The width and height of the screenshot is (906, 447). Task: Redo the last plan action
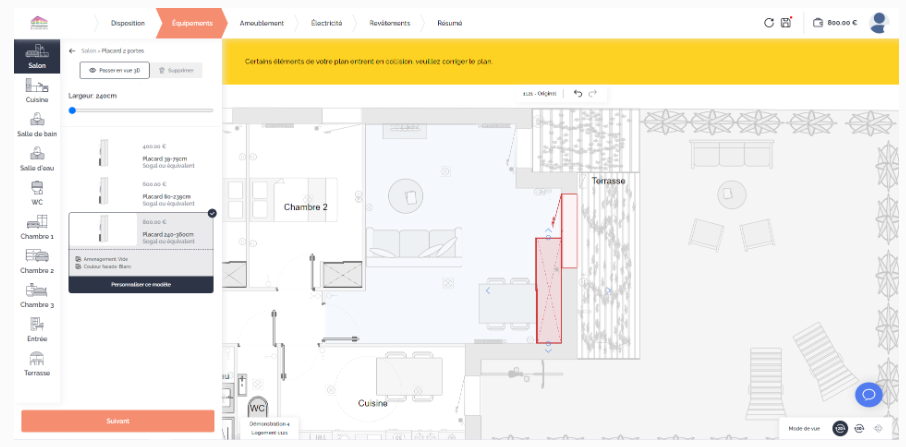click(x=592, y=94)
